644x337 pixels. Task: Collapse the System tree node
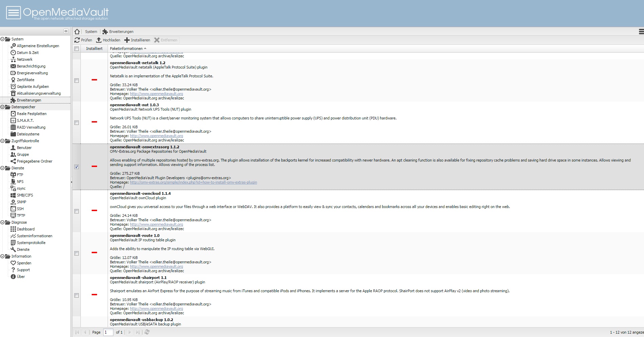click(2, 39)
